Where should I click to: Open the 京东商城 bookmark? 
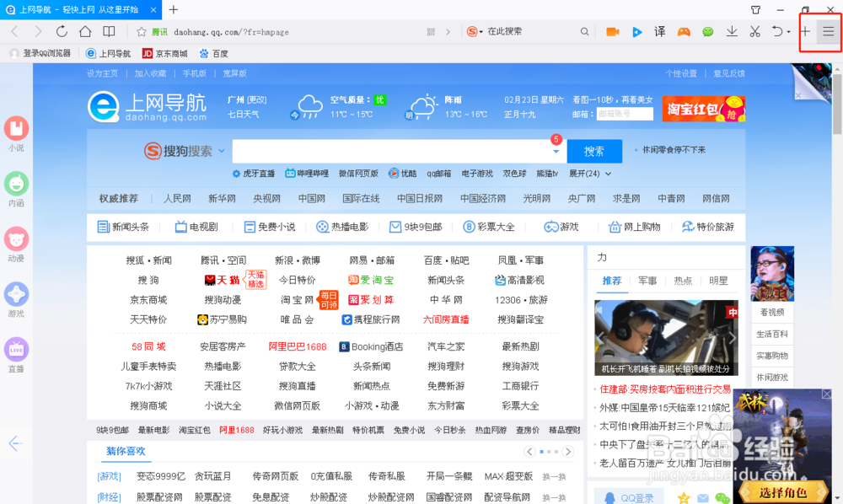coord(165,53)
